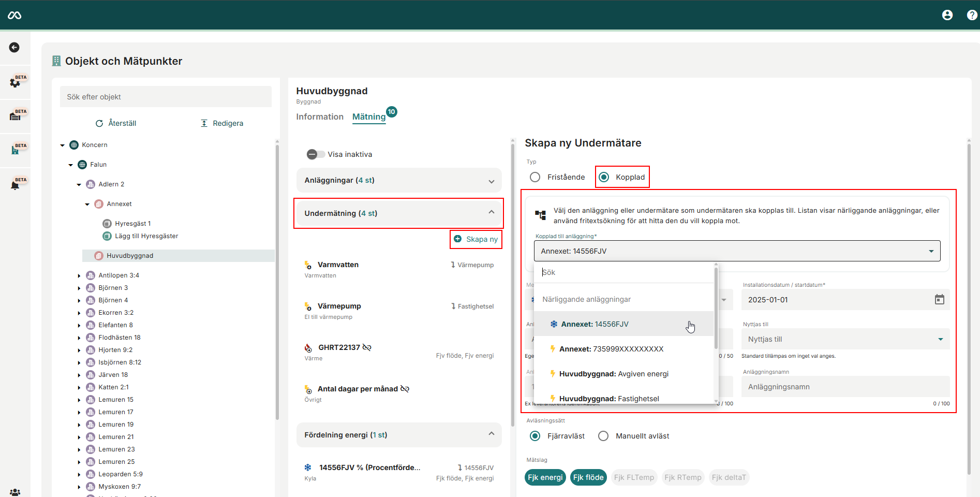Click the user account icon
980x497 pixels.
[x=947, y=15]
